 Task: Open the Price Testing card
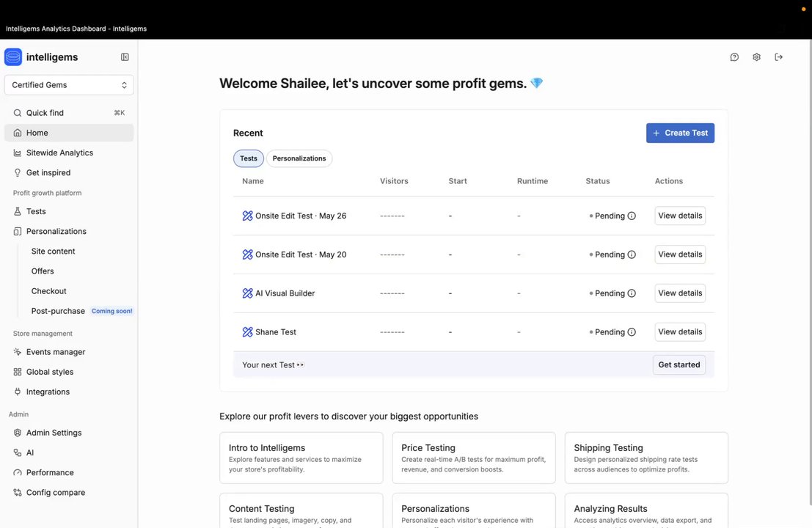coord(474,458)
